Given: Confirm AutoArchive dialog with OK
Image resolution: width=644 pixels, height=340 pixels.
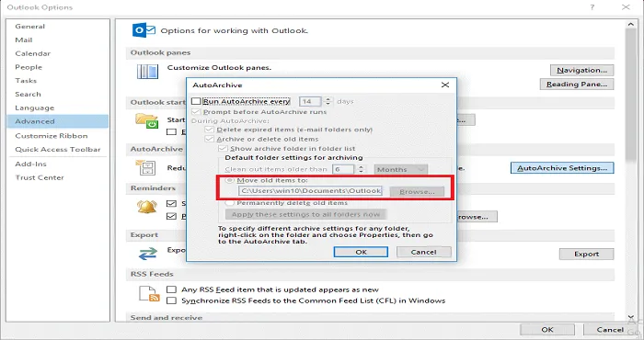Looking at the screenshot, I should pyautogui.click(x=361, y=252).
